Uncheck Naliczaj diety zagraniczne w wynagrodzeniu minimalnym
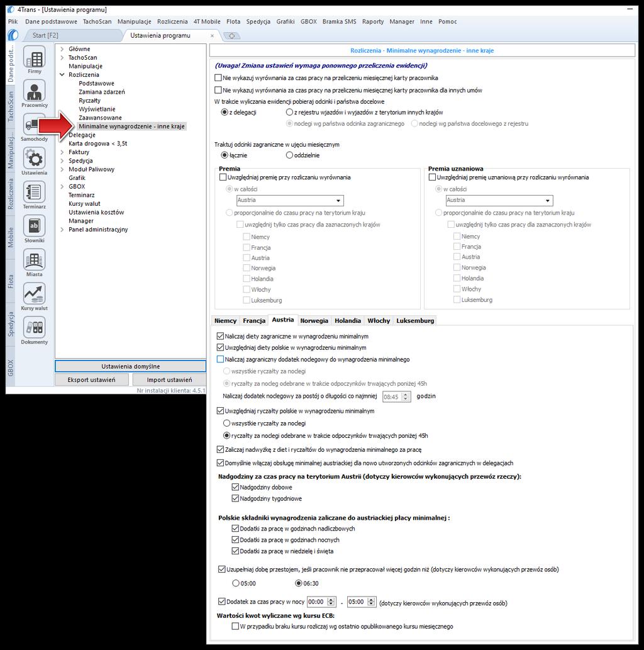Screen dimensions: 644x650 221,336
